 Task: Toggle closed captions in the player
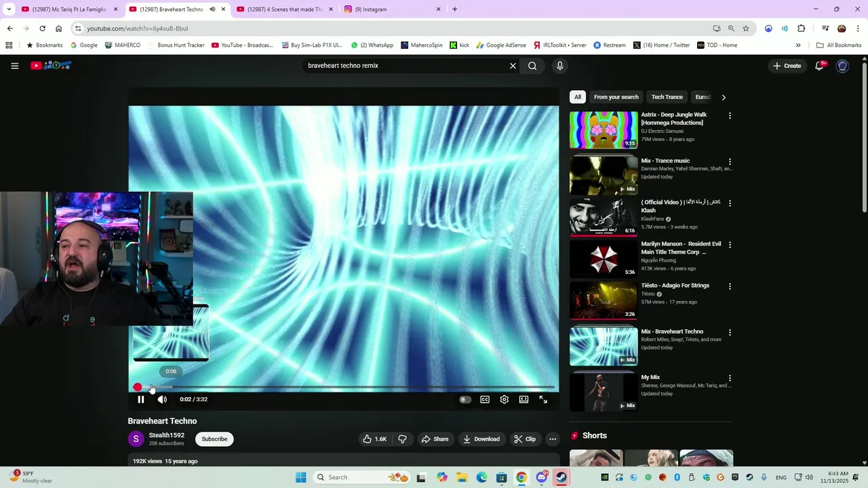pyautogui.click(x=485, y=400)
